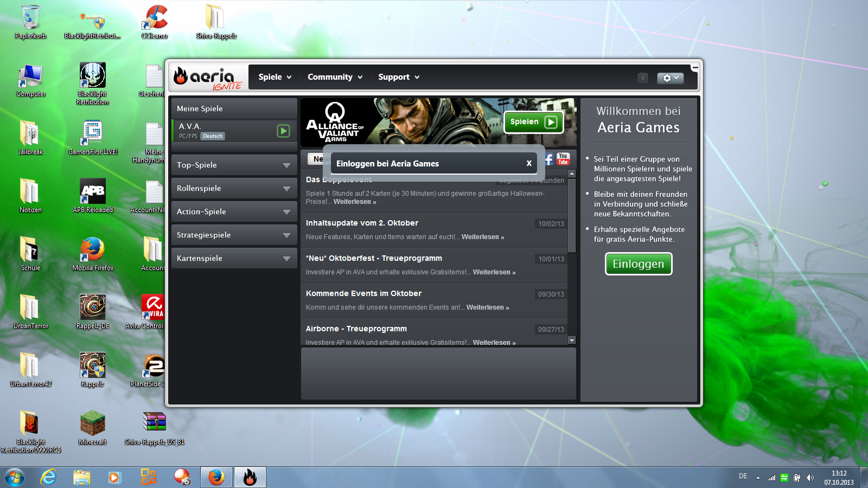Viewport: 868px width, 488px height.
Task: Select the APB Reloaded desktop icon
Action: 93,196
